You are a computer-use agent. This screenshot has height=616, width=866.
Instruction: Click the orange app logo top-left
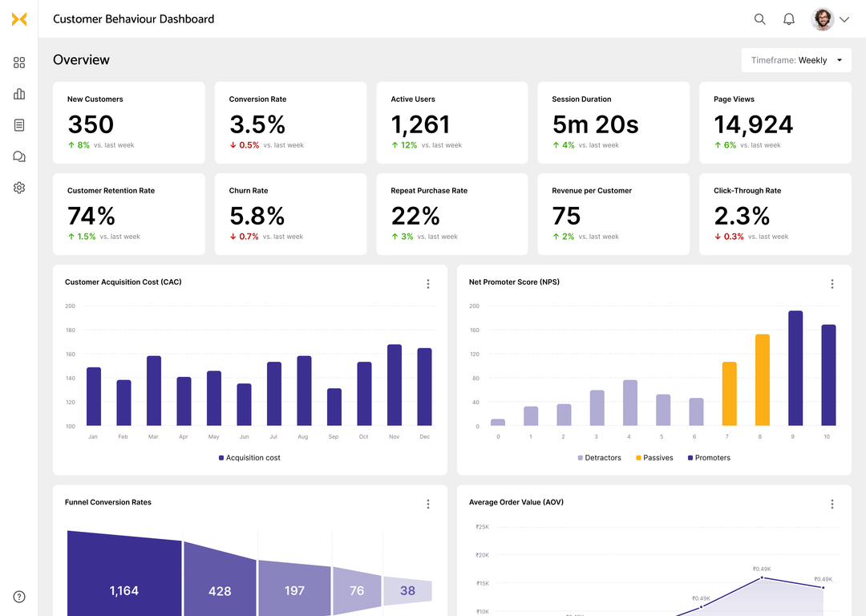pyautogui.click(x=19, y=18)
